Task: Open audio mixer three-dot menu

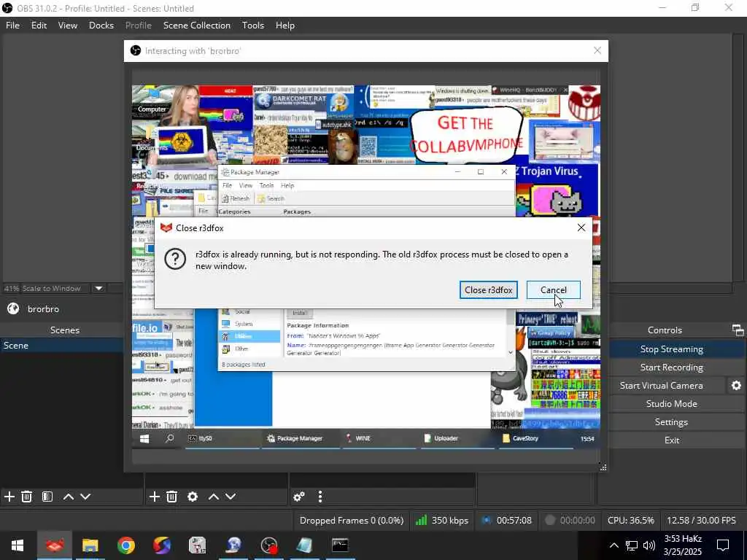Action: point(320,497)
